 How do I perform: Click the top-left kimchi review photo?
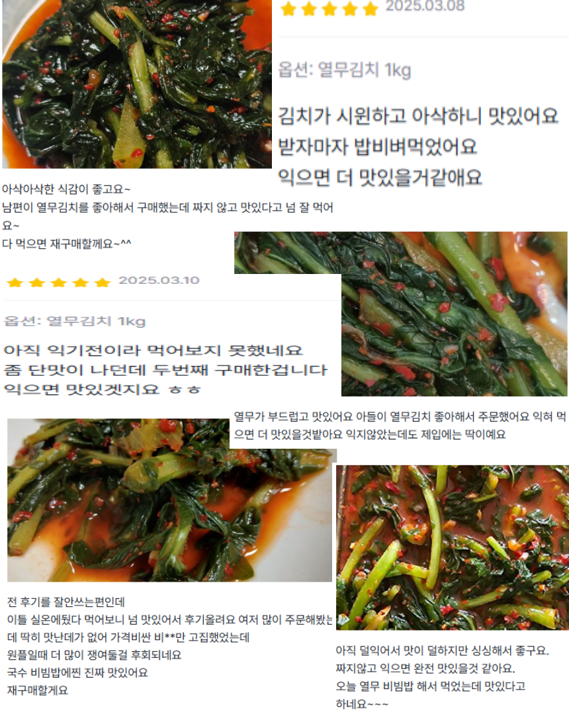pyautogui.click(x=137, y=84)
